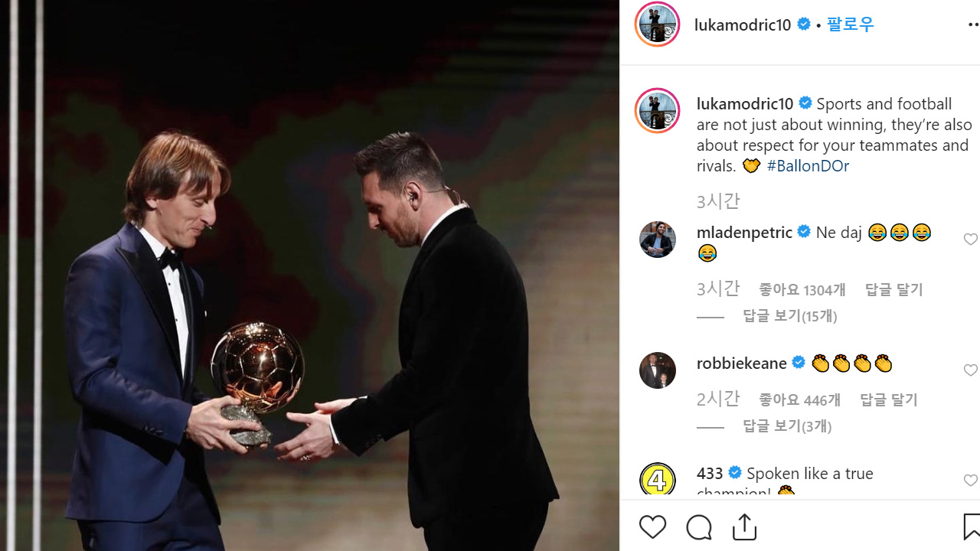Click the 팔로우 follow button

pyautogui.click(x=850, y=24)
